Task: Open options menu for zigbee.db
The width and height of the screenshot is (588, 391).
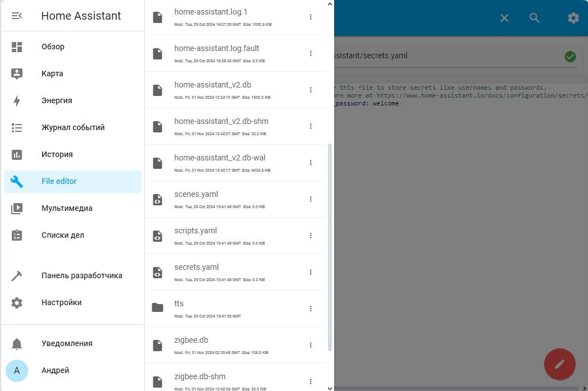Action: (x=311, y=345)
